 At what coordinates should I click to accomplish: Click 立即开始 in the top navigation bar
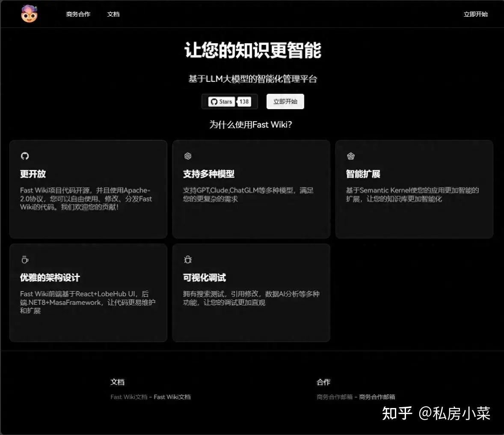tap(475, 14)
